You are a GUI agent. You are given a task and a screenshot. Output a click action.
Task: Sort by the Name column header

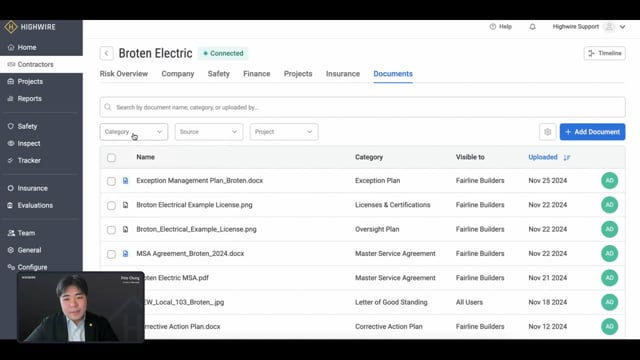[x=145, y=157]
